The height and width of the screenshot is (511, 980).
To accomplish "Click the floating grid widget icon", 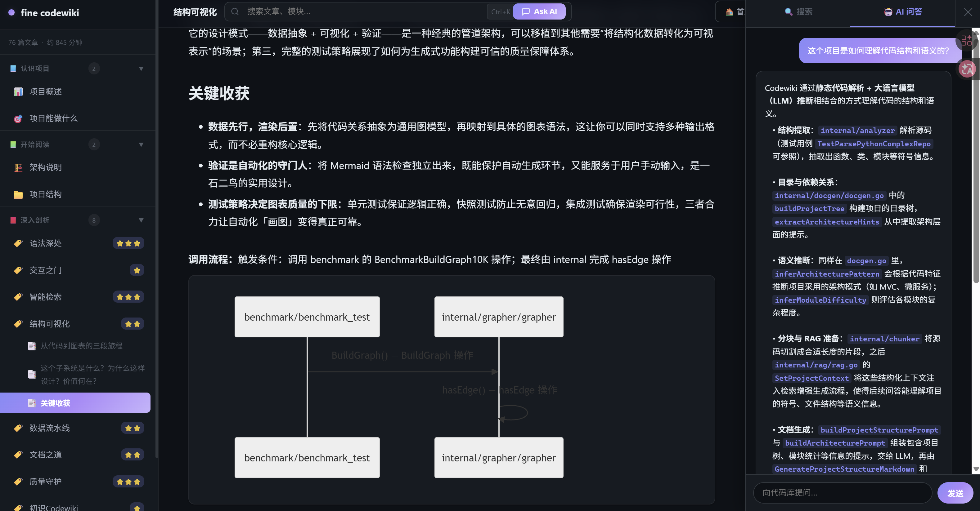I will pos(966,40).
